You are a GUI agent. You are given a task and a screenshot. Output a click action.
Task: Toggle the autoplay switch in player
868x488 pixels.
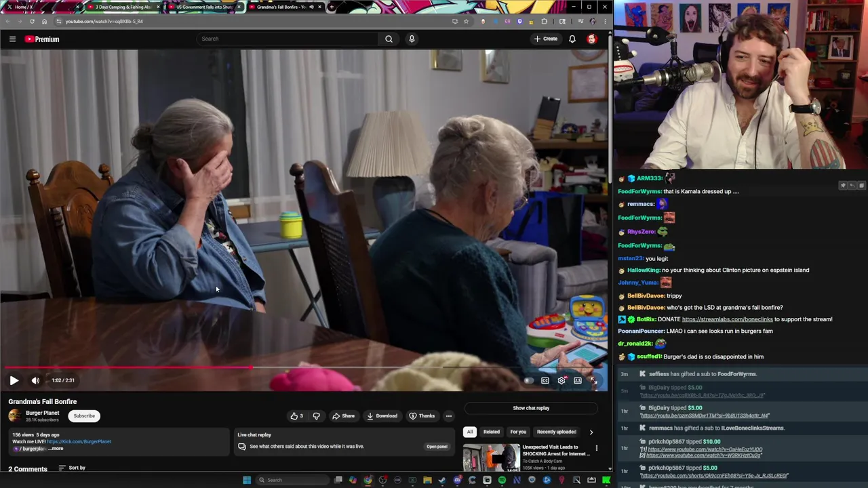click(x=529, y=380)
